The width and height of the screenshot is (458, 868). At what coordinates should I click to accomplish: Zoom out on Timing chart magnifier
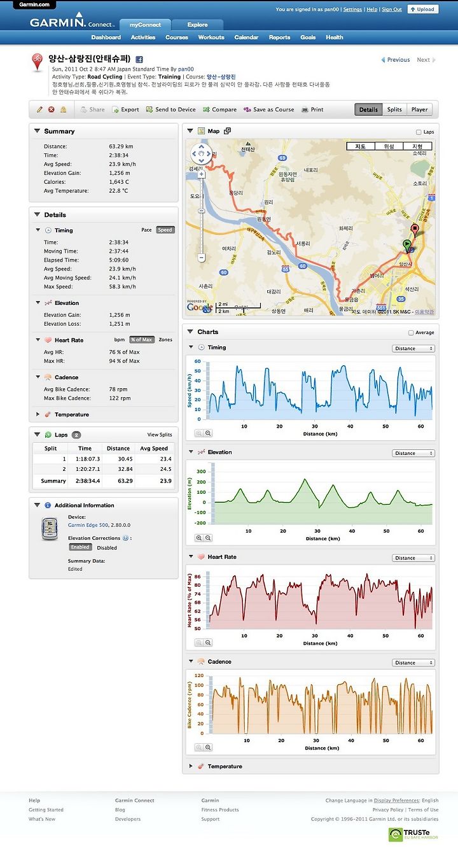(207, 433)
